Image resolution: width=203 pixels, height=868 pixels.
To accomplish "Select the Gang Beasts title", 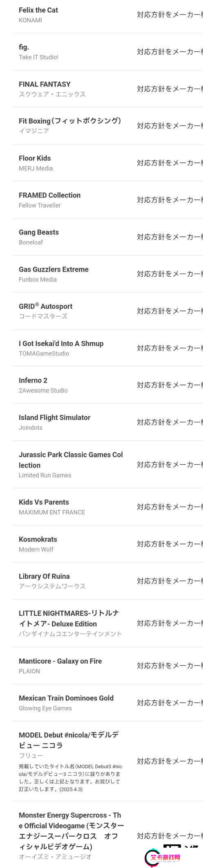I will point(39,232).
